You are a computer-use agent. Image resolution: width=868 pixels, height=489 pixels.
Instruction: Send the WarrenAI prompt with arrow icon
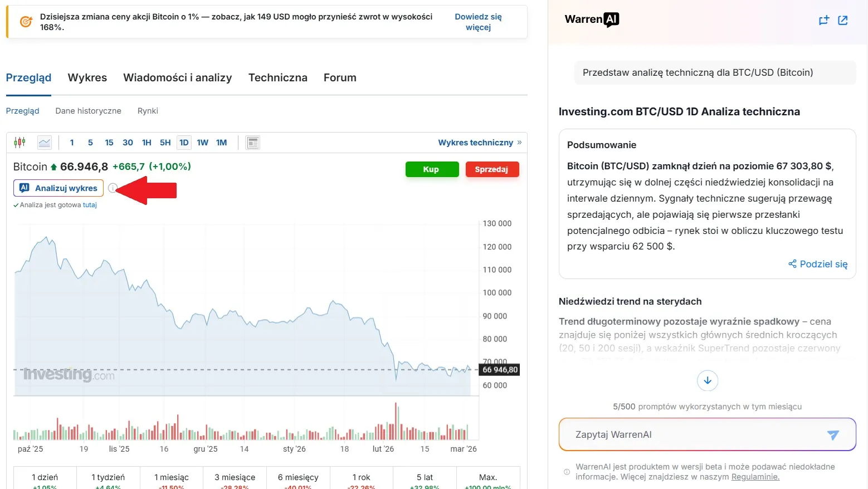point(833,435)
